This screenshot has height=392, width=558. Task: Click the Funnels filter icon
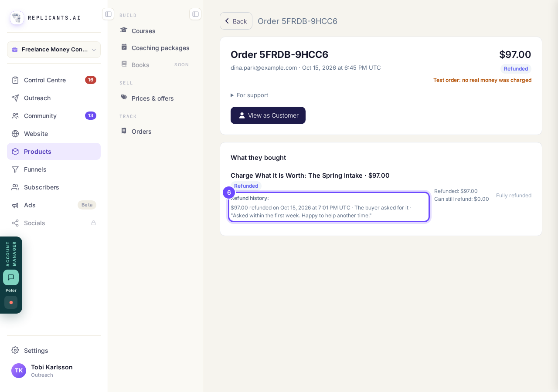pos(15,169)
